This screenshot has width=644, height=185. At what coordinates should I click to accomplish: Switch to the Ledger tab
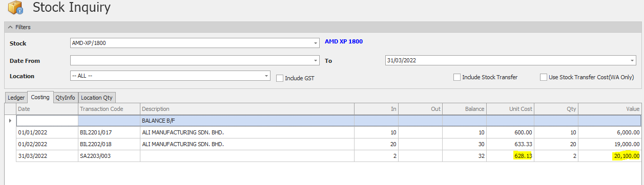click(x=16, y=97)
